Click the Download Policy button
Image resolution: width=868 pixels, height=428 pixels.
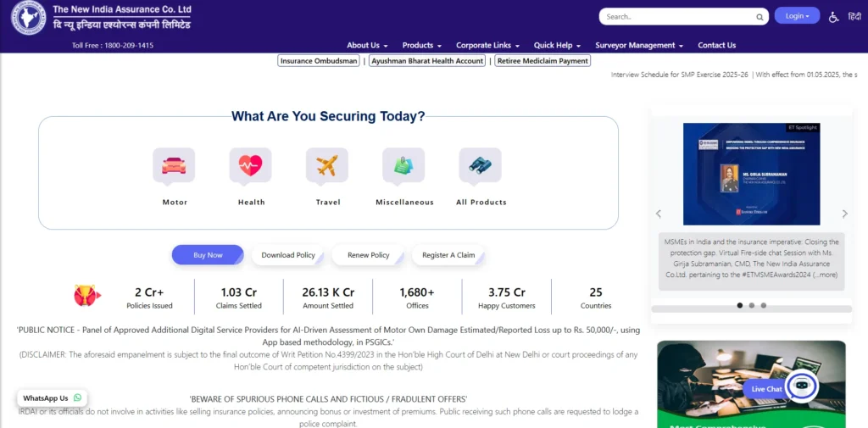coord(288,255)
